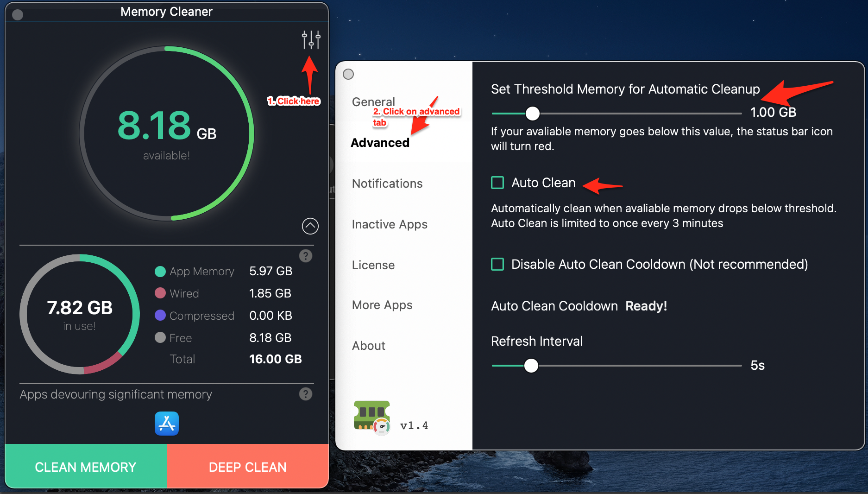The height and width of the screenshot is (494, 868).
Task: Click the threshold memory slider handle
Action: 533,113
